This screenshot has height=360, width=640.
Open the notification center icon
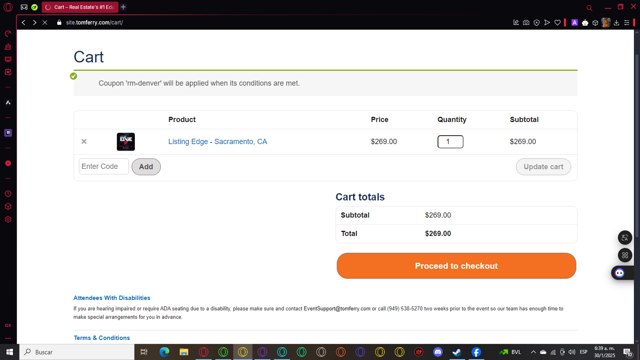click(628, 352)
